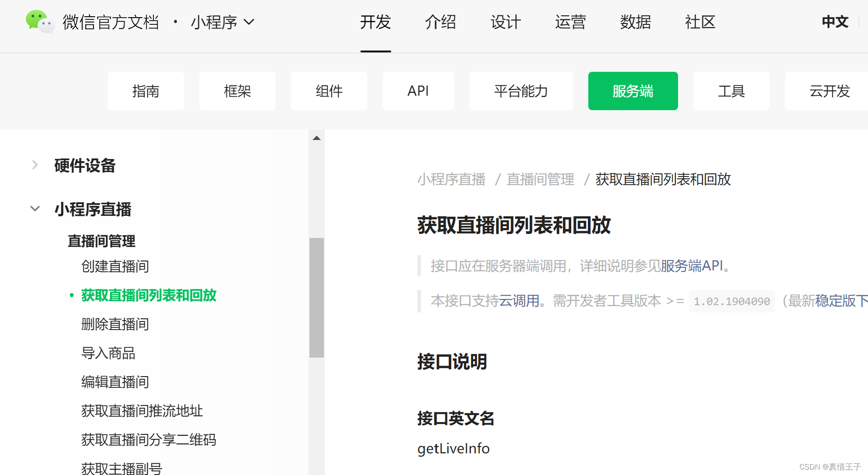The width and height of the screenshot is (868, 475).
Task: Select the 运营 top navigation tab
Action: point(570,22)
